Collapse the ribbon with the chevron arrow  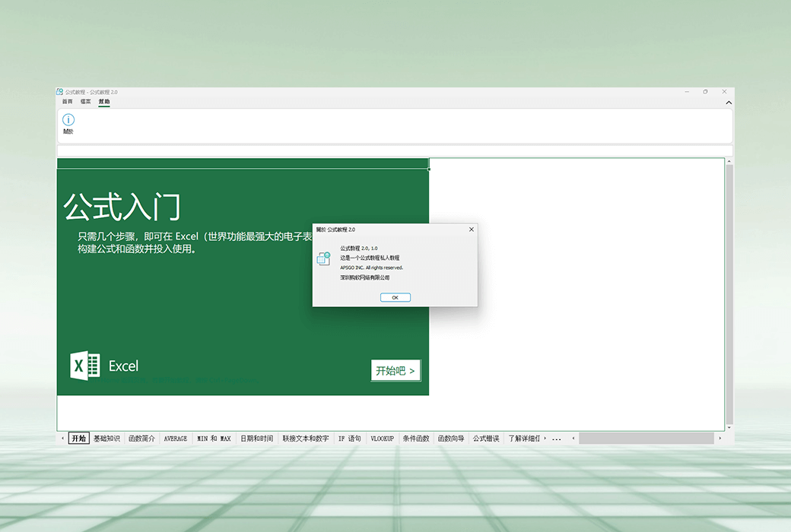click(x=729, y=103)
